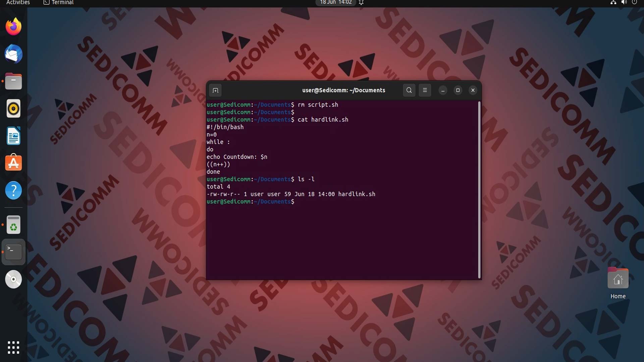
Task: Open the Trash icon in the dock
Action: (x=13, y=225)
